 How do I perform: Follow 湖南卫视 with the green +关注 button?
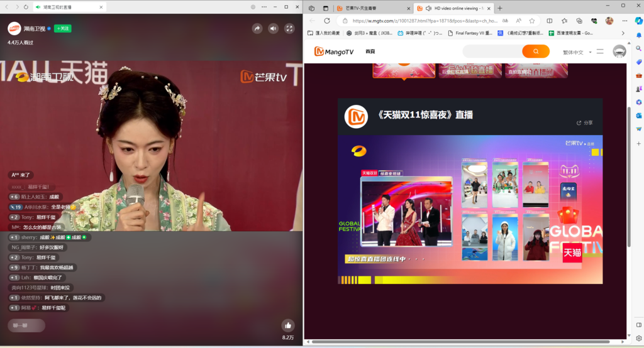click(63, 28)
